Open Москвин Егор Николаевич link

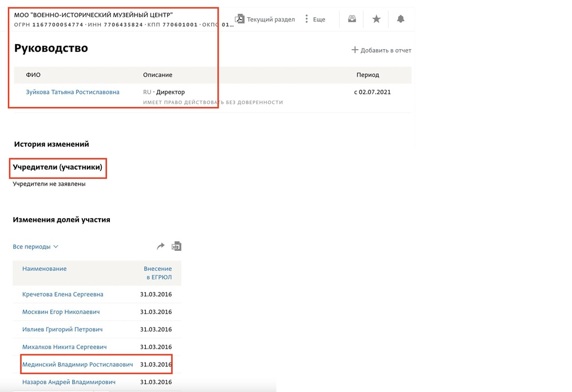[61, 312]
